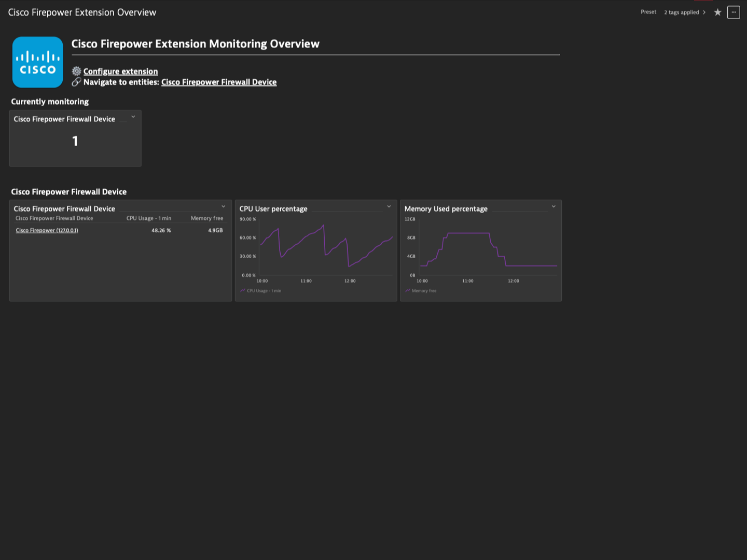
Task: Select the 48.26 % CPU value cell
Action: point(161,230)
